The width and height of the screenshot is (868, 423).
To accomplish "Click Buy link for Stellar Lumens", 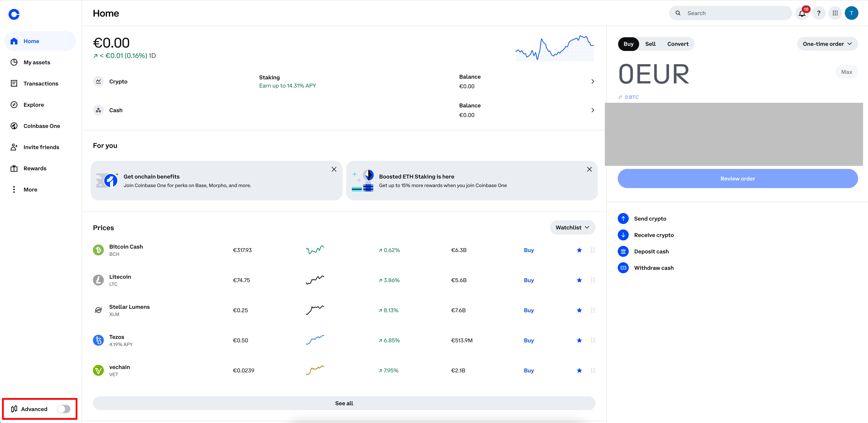I will pyautogui.click(x=529, y=310).
